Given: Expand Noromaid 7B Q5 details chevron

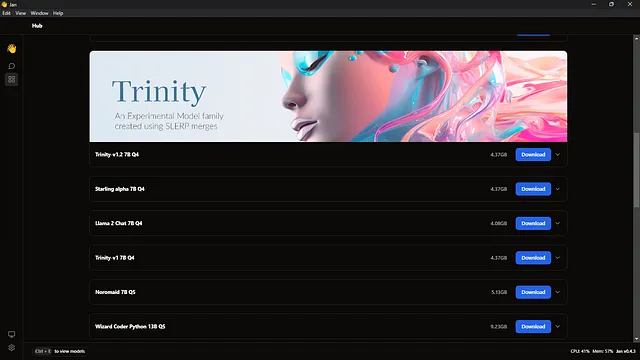Looking at the screenshot, I should 558,292.
